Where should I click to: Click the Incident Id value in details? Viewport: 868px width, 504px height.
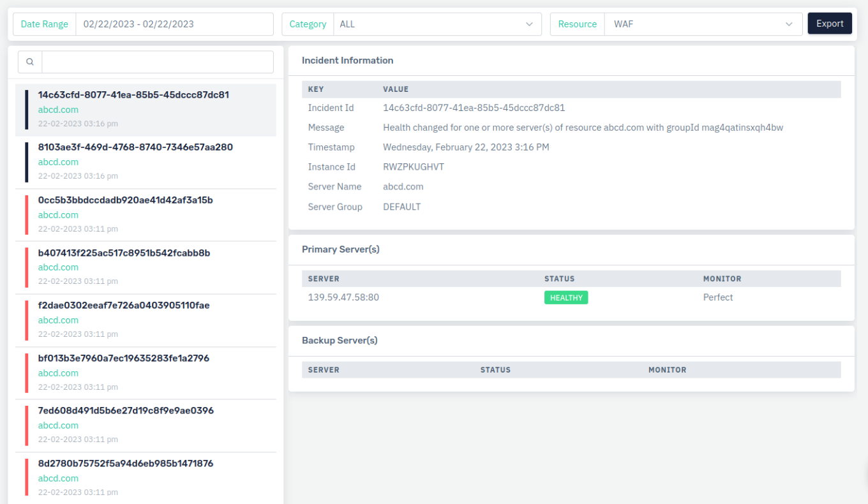(474, 108)
